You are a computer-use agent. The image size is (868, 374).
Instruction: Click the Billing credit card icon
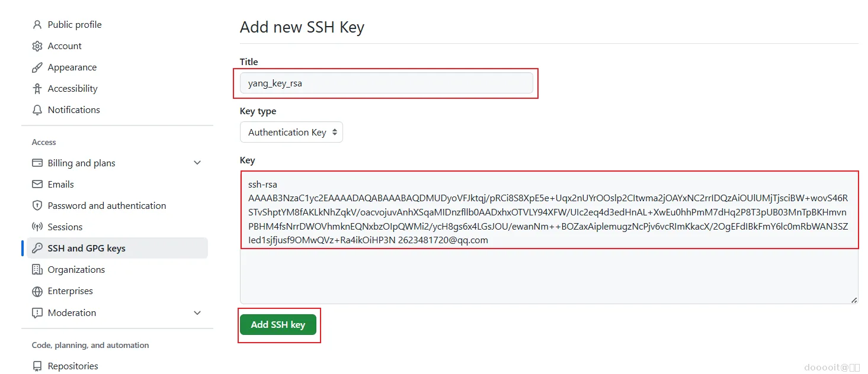pos(37,163)
